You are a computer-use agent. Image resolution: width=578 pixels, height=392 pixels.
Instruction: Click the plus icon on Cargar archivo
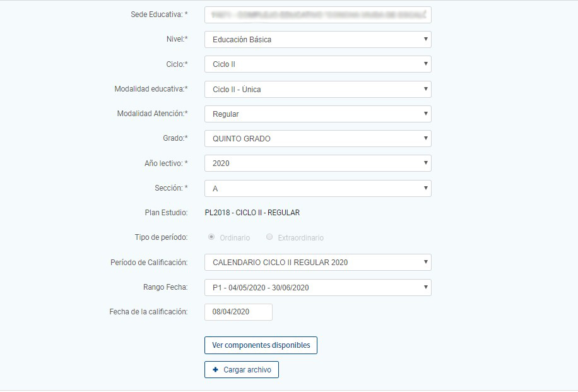pyautogui.click(x=215, y=370)
